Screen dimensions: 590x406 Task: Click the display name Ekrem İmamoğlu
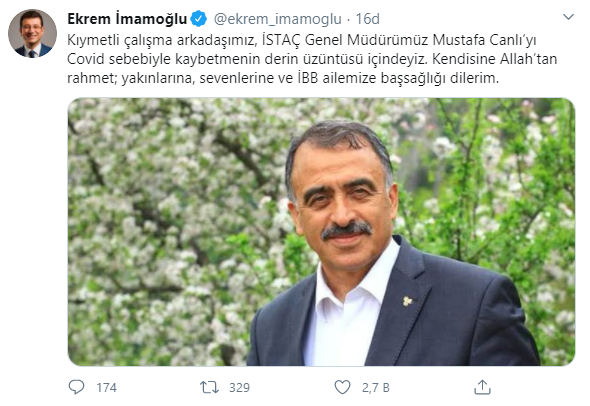[127, 19]
